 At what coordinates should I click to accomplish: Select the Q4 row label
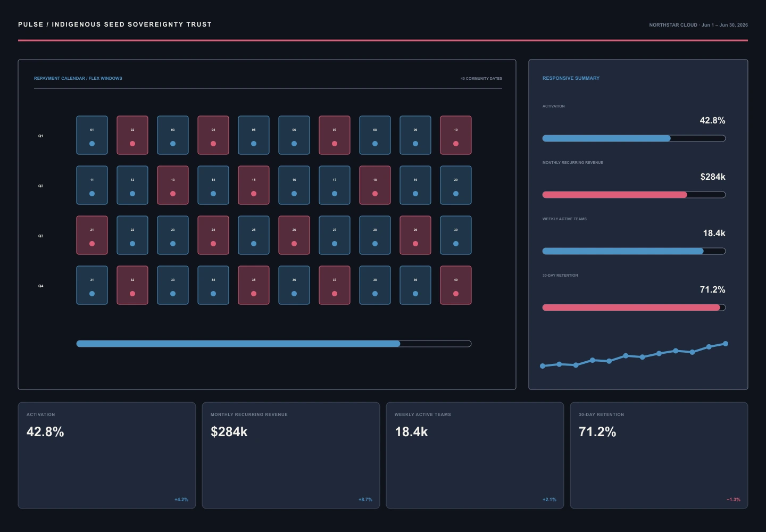point(40,286)
